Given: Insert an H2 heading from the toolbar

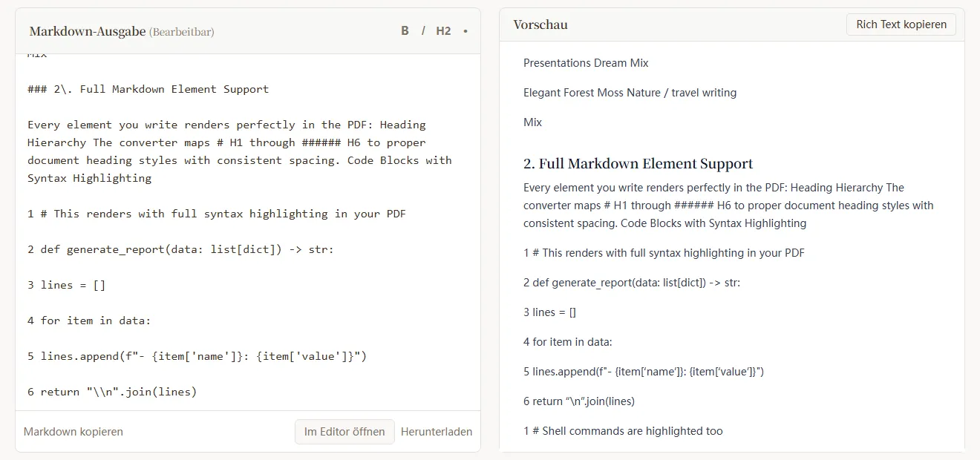Looking at the screenshot, I should (x=443, y=31).
